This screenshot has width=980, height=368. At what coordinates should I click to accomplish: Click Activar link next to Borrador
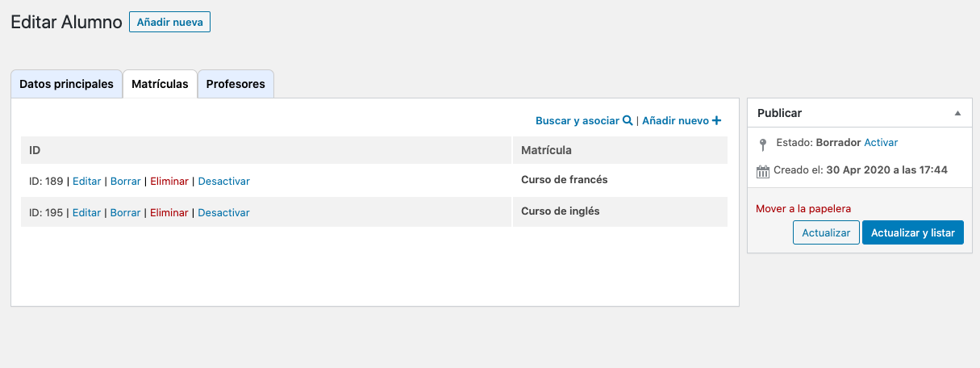coord(881,142)
